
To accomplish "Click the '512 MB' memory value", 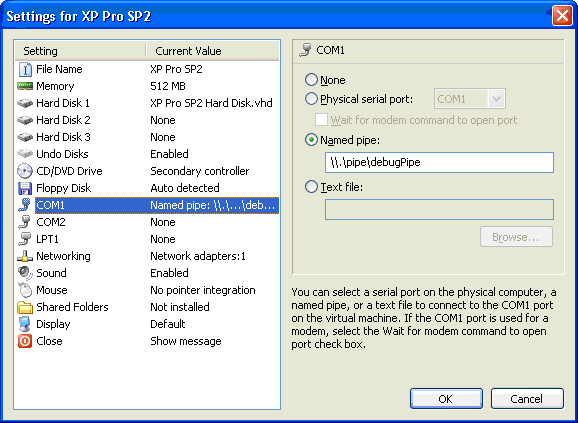I will coord(168,86).
